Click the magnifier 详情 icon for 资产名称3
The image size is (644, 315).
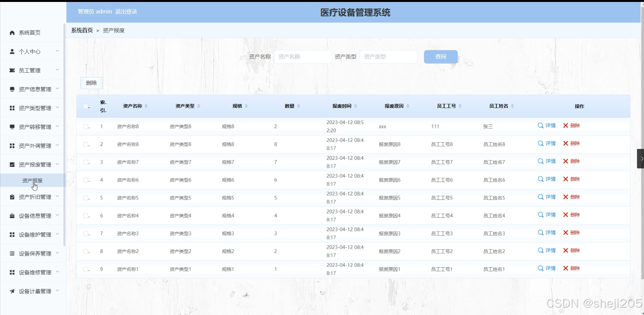click(x=540, y=233)
